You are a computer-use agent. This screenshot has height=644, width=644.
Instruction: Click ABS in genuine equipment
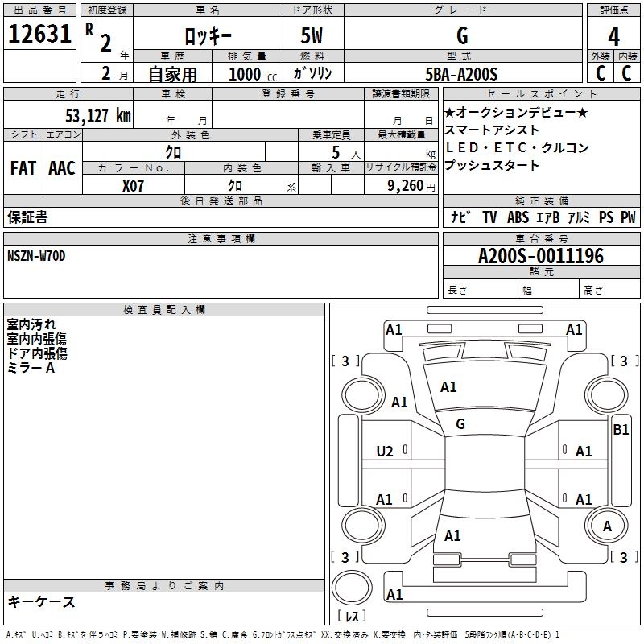tap(518, 217)
